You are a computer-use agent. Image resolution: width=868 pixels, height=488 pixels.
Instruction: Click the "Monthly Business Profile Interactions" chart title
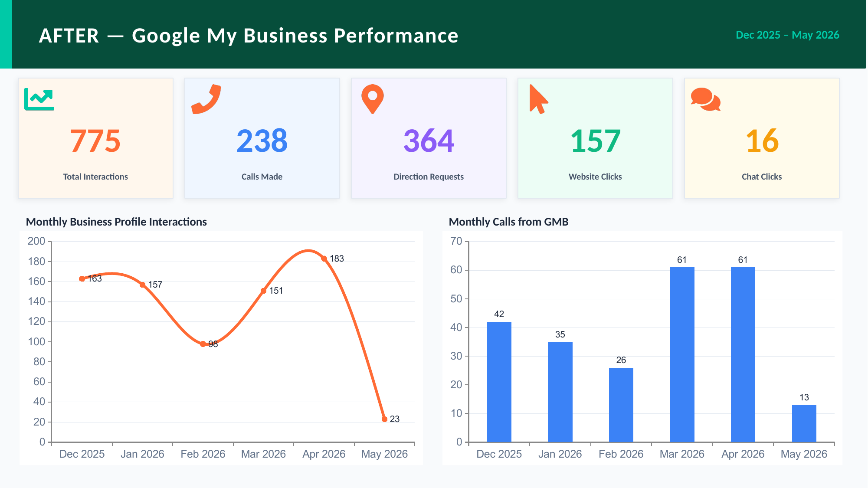coord(116,222)
